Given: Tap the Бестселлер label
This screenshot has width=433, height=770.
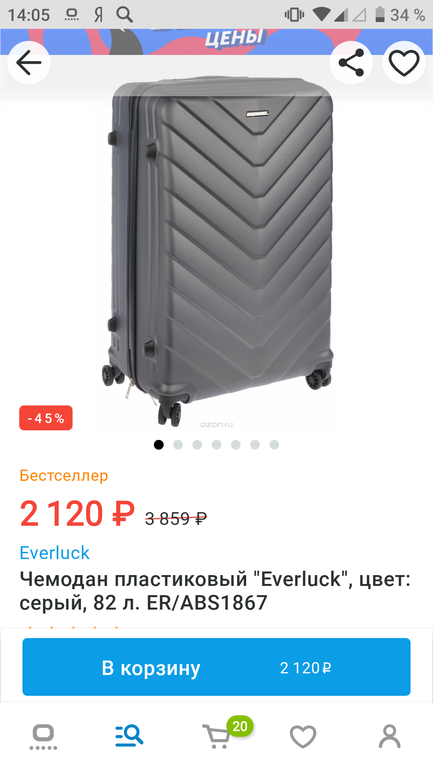Looking at the screenshot, I should [x=64, y=475].
